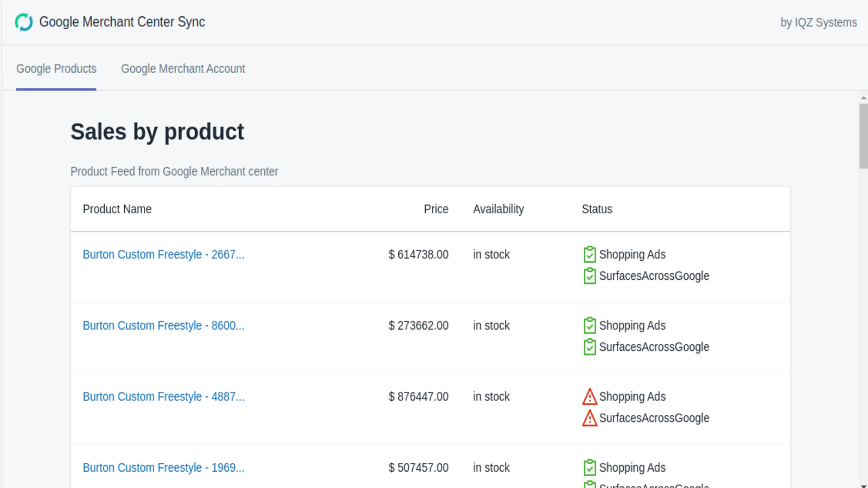Open Burton Custom Freestyle - 1969 product link
The width and height of the screenshot is (868, 488).
coord(163,467)
